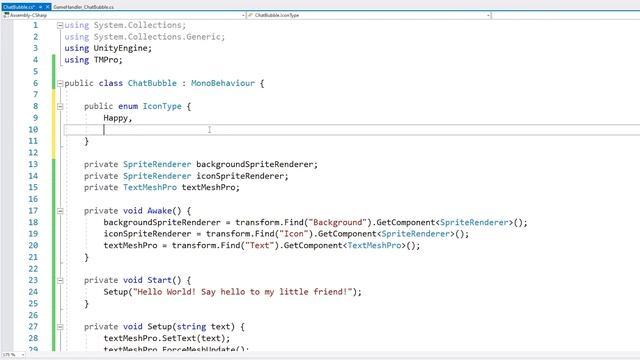Click 'TextMeshPro' type on line 15
640x360 pixels.
[x=150, y=188]
